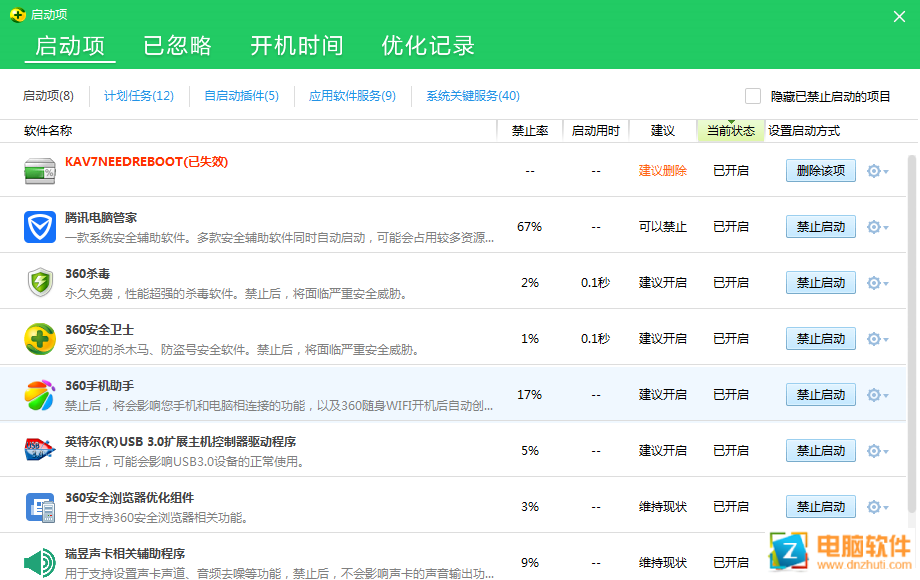This screenshot has width=920, height=580.
Task: Open gear settings menu for 360安全浏览器优化组件
Action: point(877,507)
